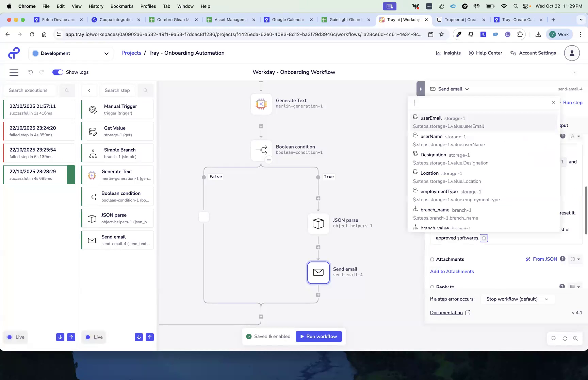Open the Development environment dropdown

click(70, 53)
